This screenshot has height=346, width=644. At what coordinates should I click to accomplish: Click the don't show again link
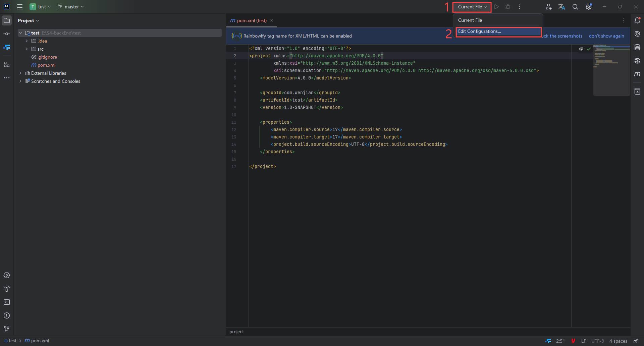(606, 36)
